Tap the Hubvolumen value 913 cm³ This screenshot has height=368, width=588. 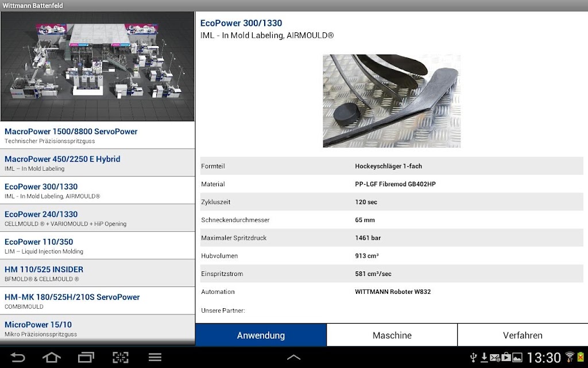(x=366, y=256)
